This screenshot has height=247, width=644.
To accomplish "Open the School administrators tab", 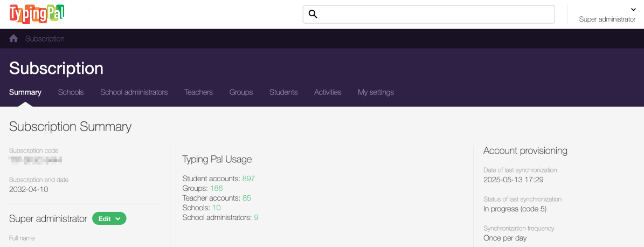I will coord(134,92).
